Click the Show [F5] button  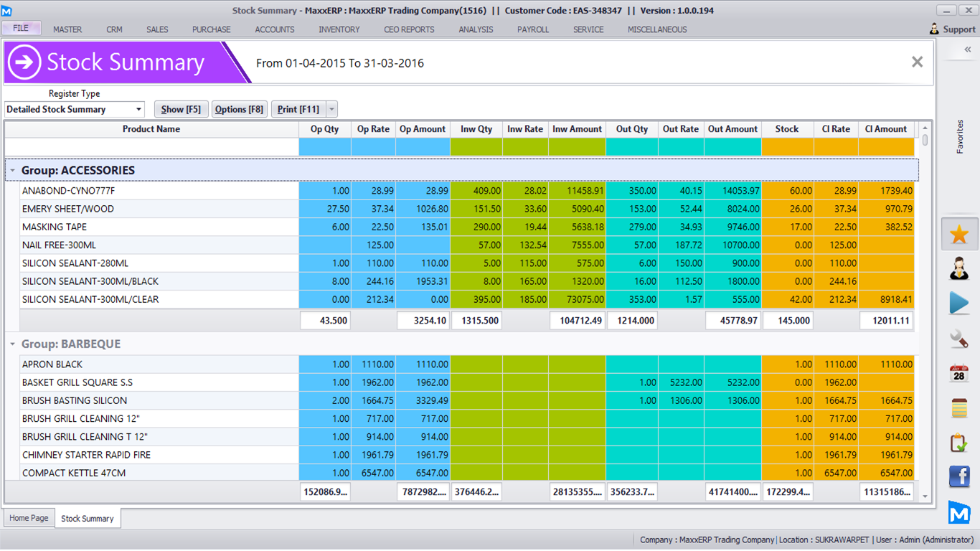(x=181, y=110)
